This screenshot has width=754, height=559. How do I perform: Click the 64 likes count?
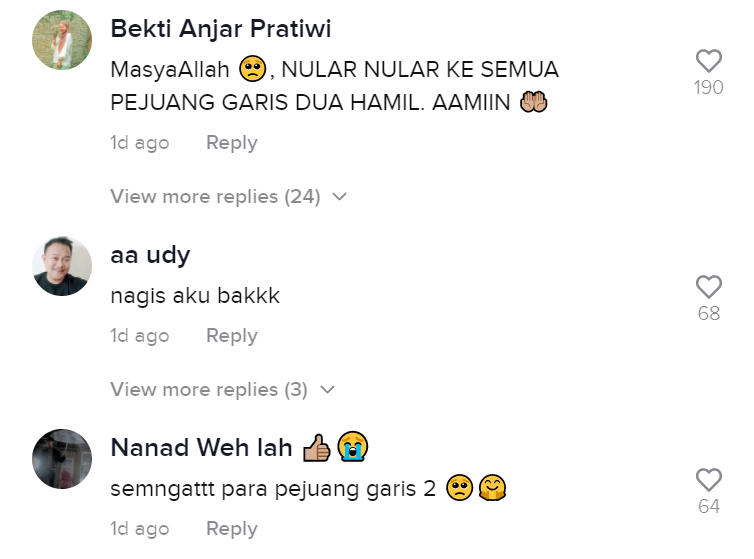coord(709,507)
